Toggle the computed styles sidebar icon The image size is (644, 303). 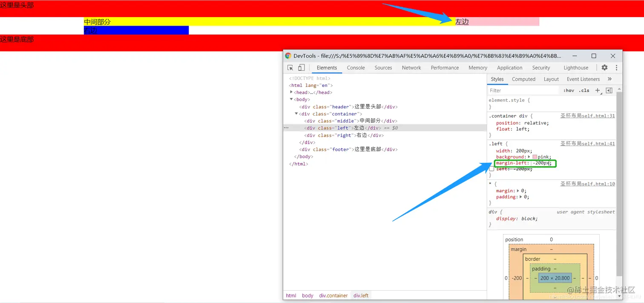609,90
